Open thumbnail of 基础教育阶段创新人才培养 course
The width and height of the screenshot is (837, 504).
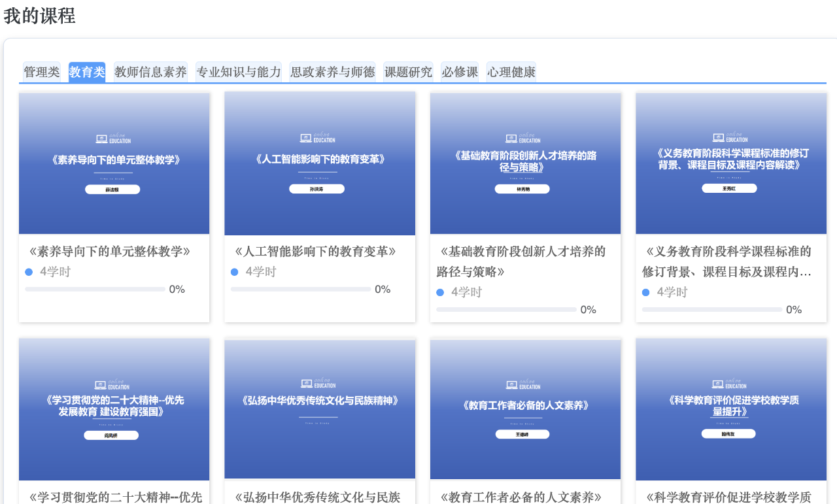525,163
